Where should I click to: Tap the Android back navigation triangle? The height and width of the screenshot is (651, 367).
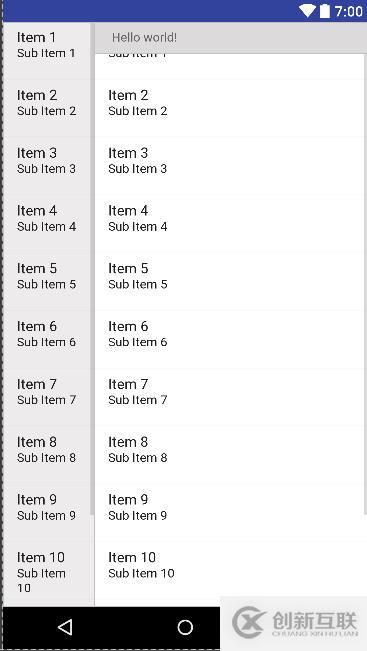66,627
